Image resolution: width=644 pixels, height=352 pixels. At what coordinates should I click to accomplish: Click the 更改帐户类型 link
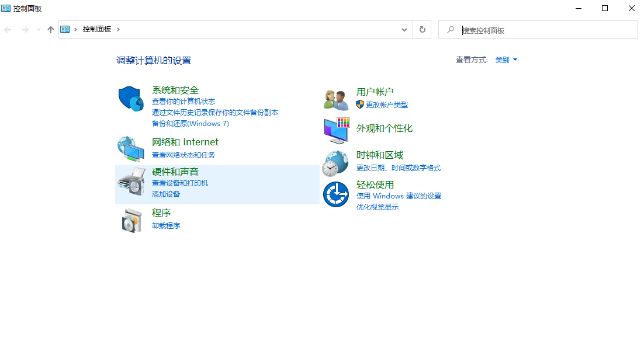(386, 105)
